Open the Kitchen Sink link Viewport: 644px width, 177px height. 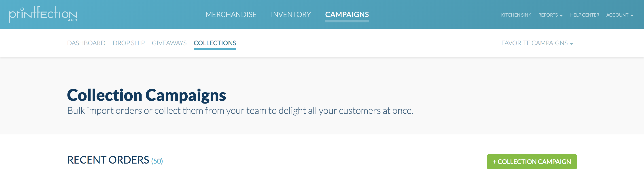[x=516, y=15]
